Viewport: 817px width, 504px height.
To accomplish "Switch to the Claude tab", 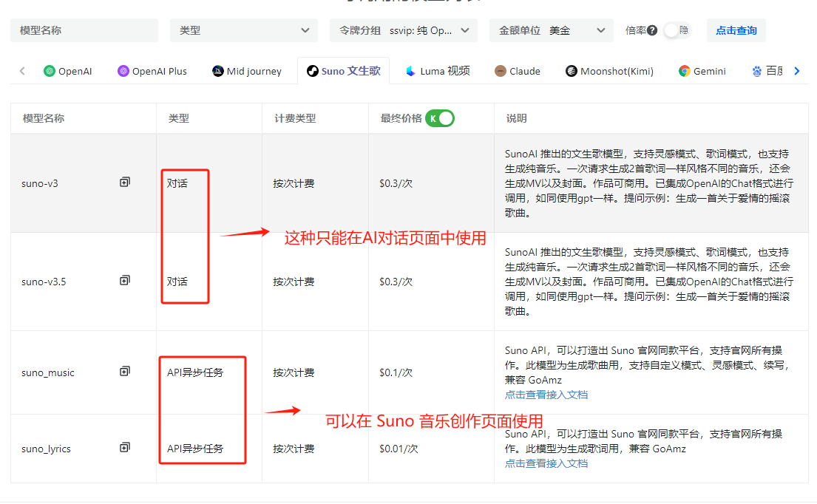I will (x=518, y=72).
